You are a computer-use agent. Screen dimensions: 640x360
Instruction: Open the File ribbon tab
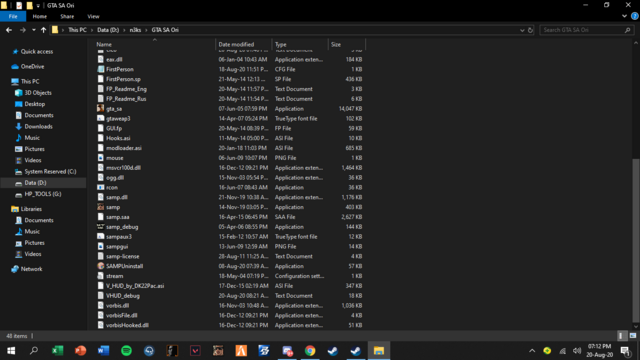[13, 16]
